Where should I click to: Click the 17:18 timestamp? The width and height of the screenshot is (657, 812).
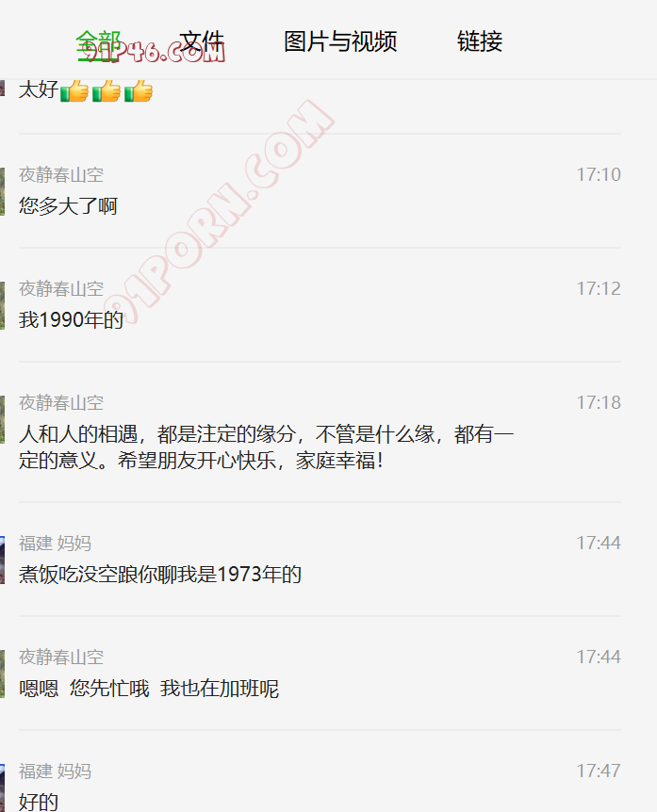point(599,402)
